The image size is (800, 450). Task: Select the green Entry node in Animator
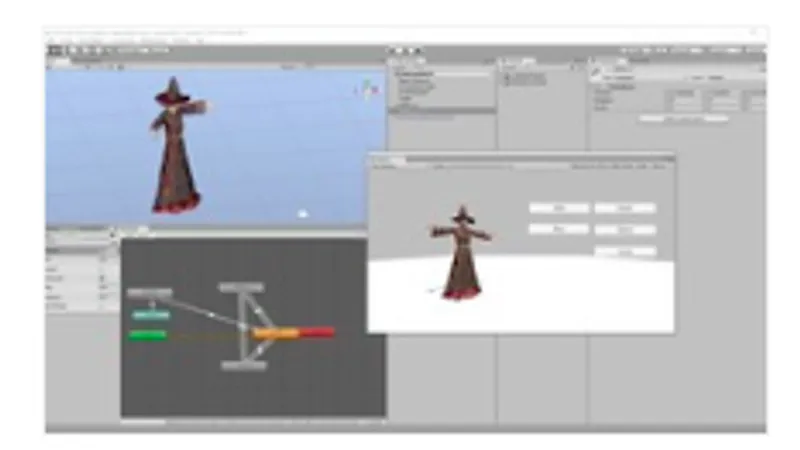tap(148, 335)
